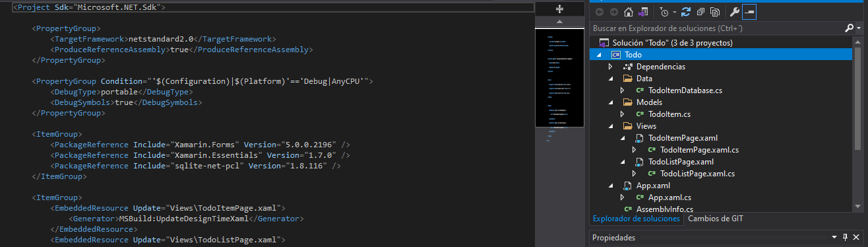Select App.xaml.cs file
Screen dimensions: 868x247
(670, 197)
